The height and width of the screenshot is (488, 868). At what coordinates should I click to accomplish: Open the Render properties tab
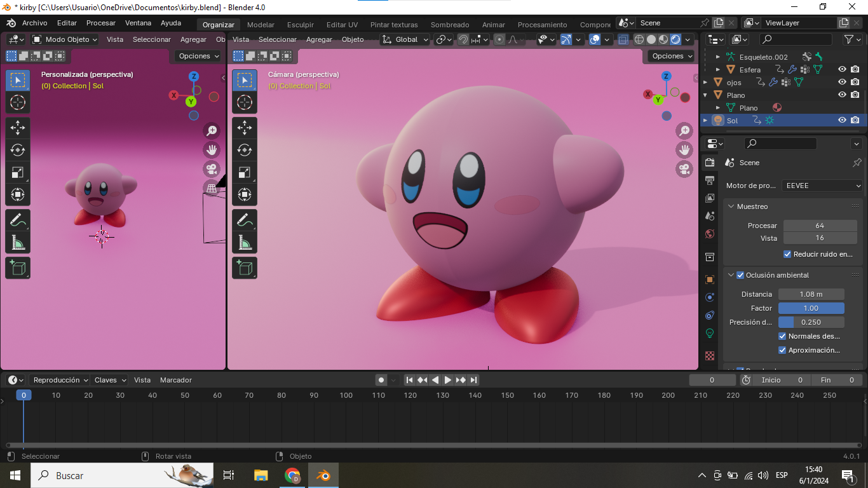[710, 162]
